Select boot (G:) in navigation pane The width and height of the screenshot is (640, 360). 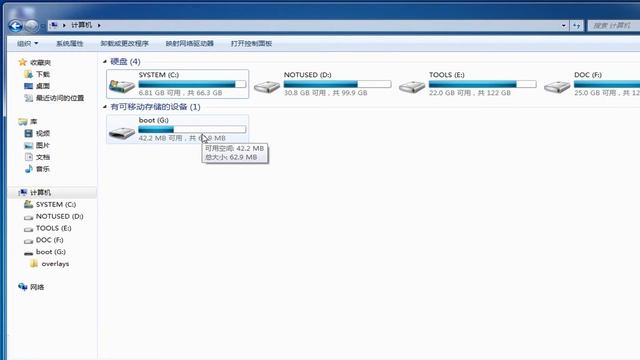coord(45,252)
